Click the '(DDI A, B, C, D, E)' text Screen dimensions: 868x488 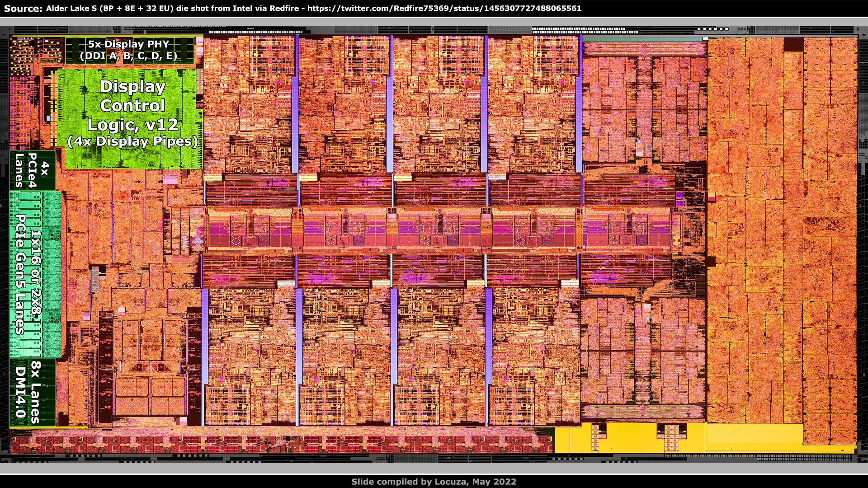[129, 56]
